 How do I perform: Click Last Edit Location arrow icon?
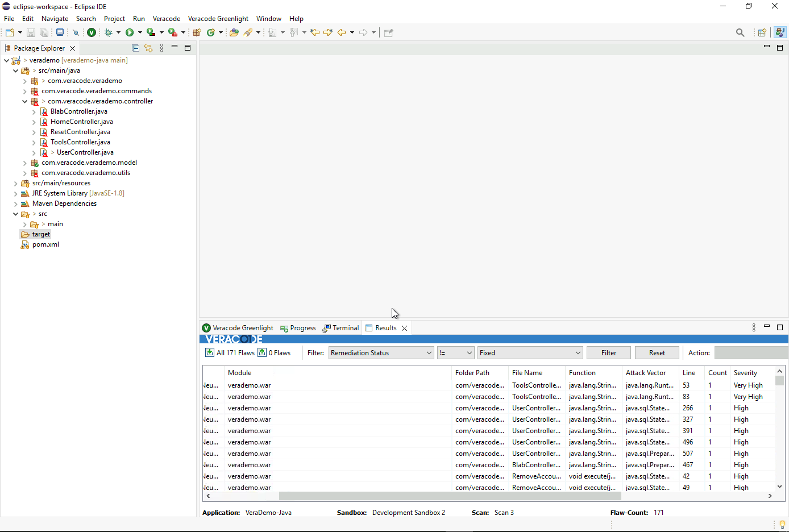point(315,32)
